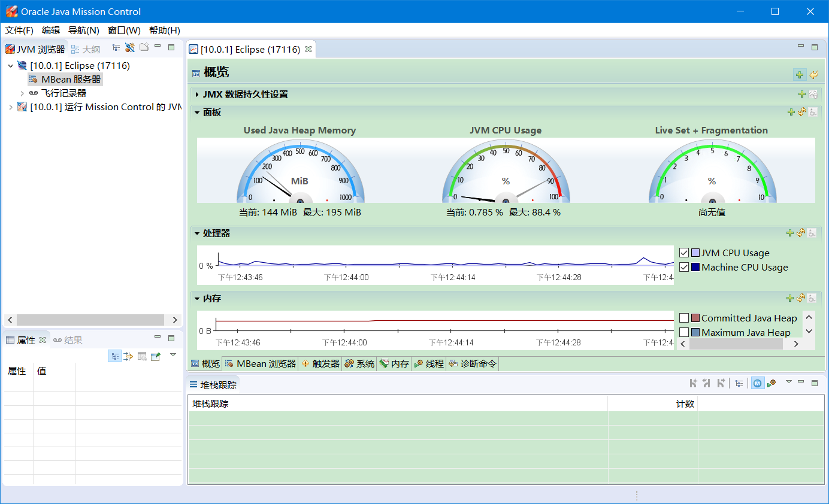The height and width of the screenshot is (504, 829).
Task: Switch to the MBean 浏览器 tab
Action: tap(260, 363)
